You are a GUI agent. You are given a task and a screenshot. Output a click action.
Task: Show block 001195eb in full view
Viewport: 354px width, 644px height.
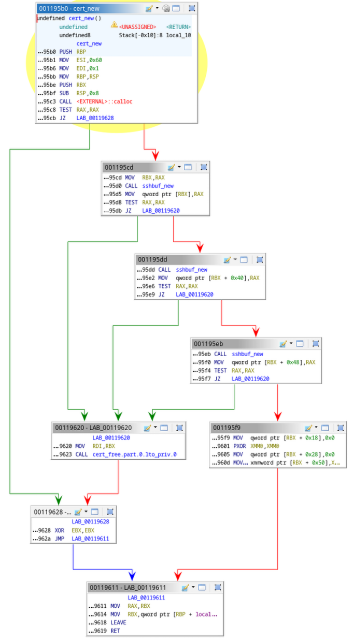click(300, 344)
